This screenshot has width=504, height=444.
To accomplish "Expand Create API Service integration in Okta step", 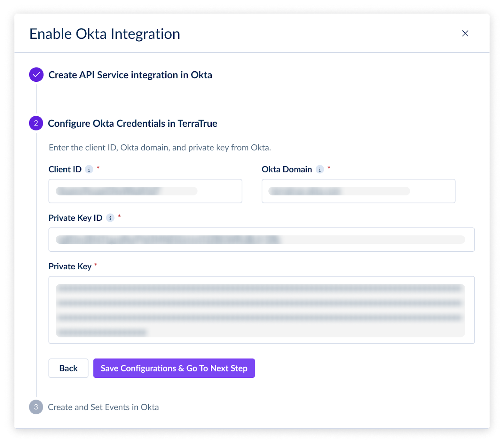I will click(x=130, y=75).
